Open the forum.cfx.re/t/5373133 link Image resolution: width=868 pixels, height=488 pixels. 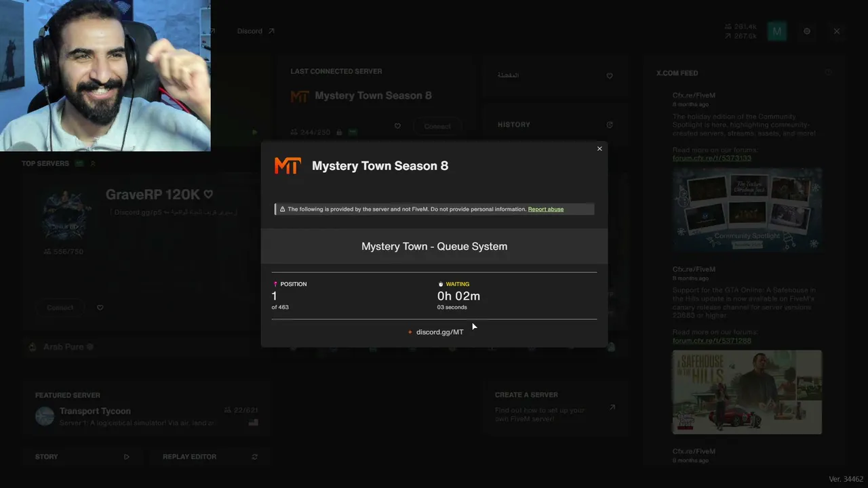[x=712, y=158]
